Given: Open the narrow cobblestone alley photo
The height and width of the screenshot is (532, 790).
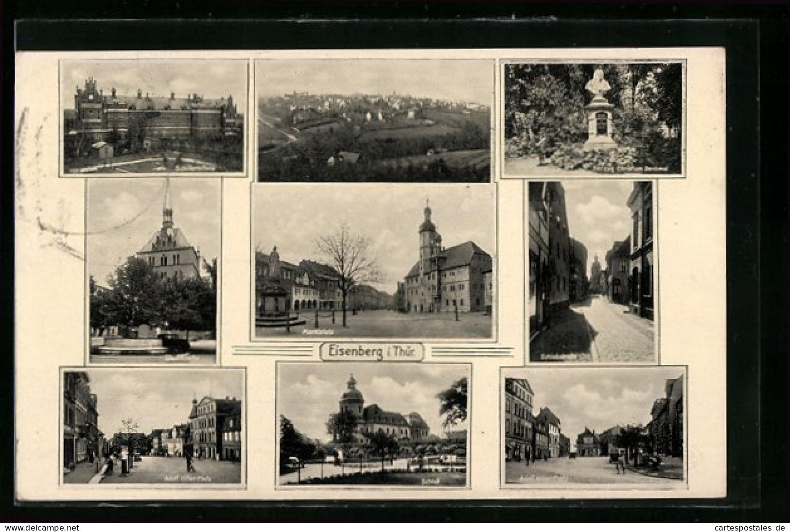Looking at the screenshot, I should click(592, 271).
